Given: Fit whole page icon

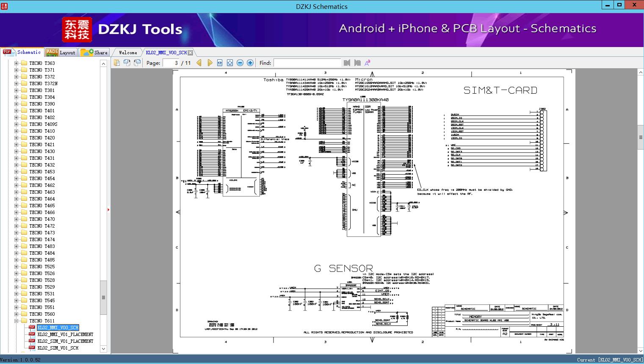Looking at the screenshot, I should point(230,63).
